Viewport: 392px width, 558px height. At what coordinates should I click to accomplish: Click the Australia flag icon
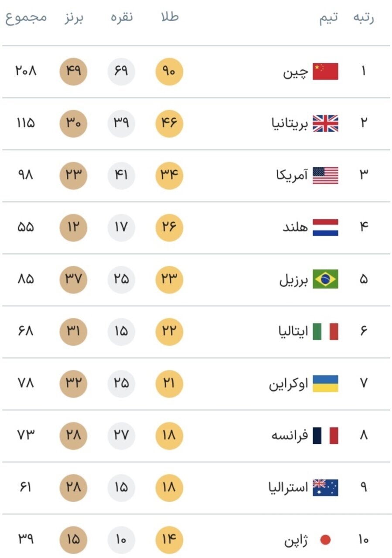(325, 487)
